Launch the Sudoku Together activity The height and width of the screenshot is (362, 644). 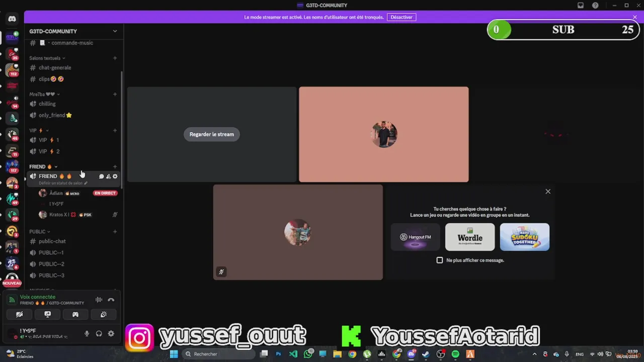tap(525, 237)
